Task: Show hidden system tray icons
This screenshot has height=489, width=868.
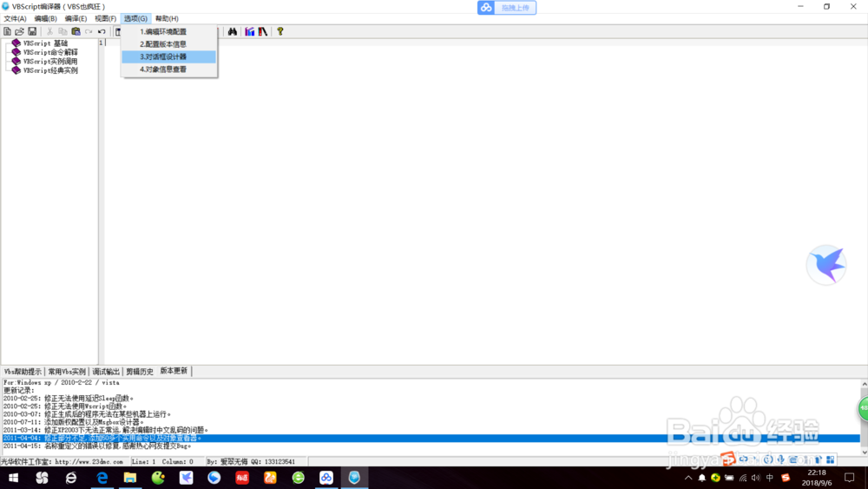Action: point(688,478)
